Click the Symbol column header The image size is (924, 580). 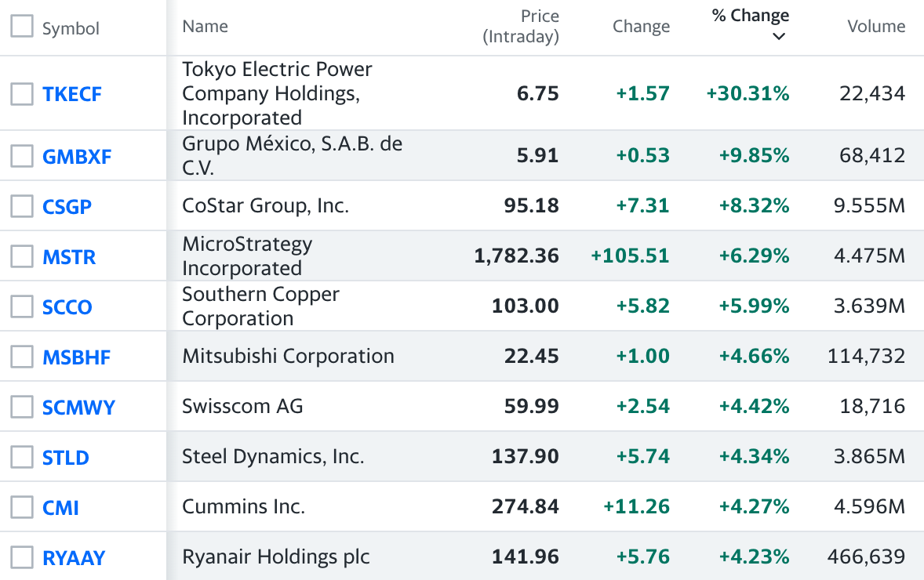(x=71, y=29)
